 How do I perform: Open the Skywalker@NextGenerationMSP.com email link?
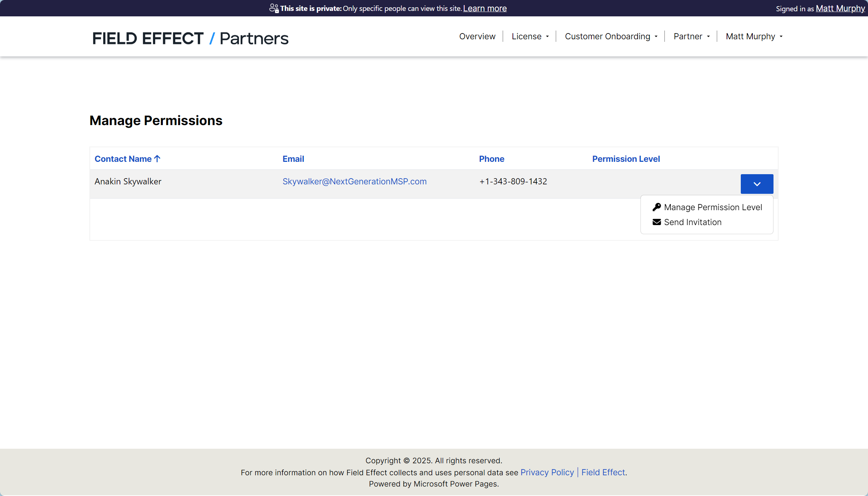(x=354, y=181)
